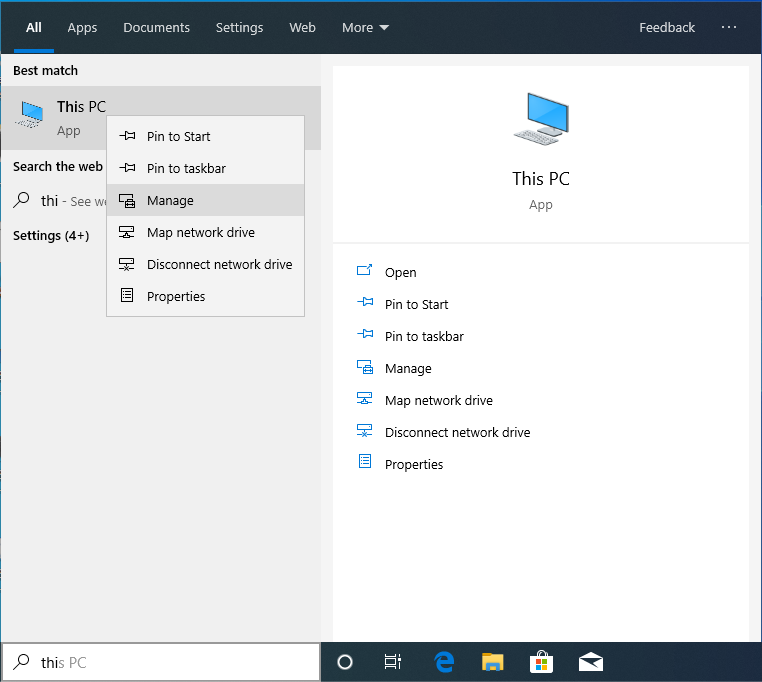Launch Microsoft Edge from taskbar
Viewport: 762px width, 682px height.
[x=444, y=662]
